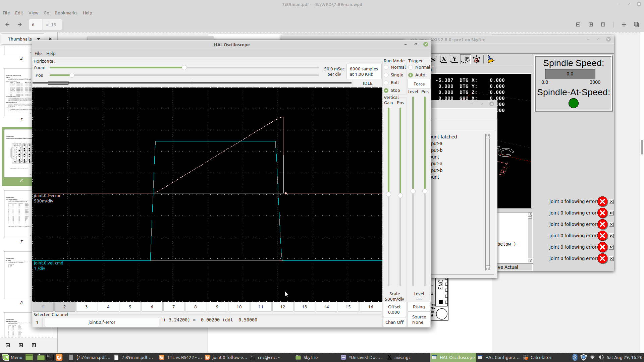Click the trigger Source None button
The height and width of the screenshot is (362, 644).
click(419, 319)
